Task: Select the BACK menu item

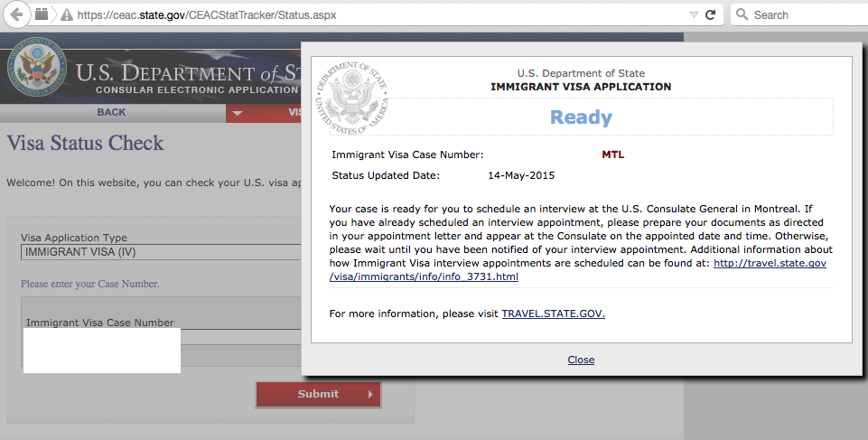Action: tap(112, 112)
